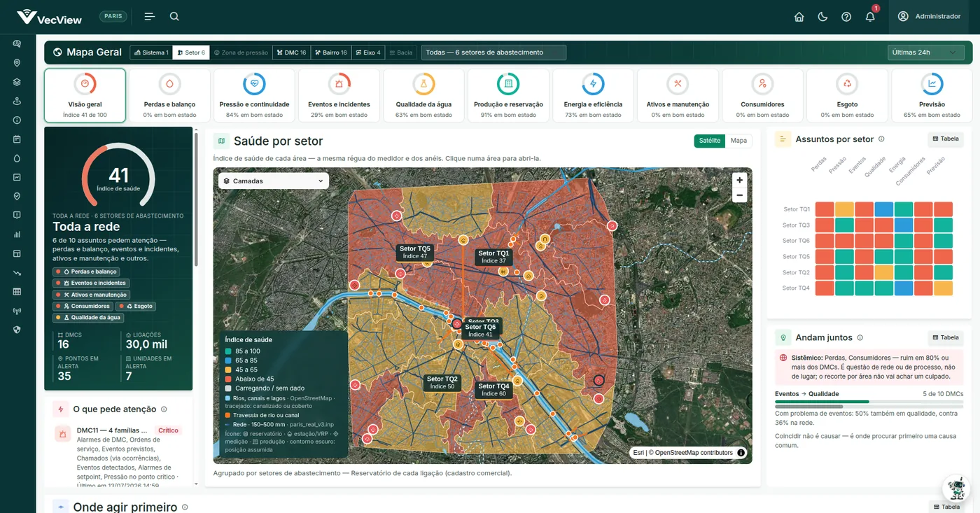Select the Bairro 16 tab

click(330, 52)
